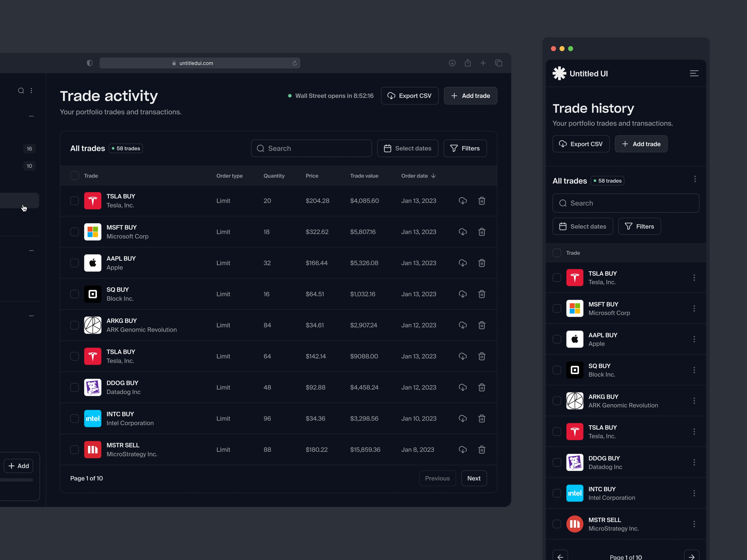Click the Trade value column header
This screenshot has height=560, width=747.
[x=364, y=176]
